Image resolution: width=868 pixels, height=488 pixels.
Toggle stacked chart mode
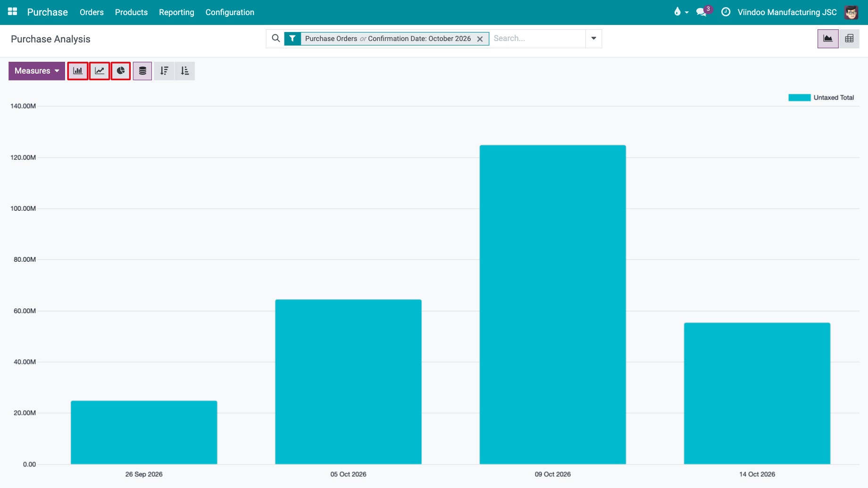(x=142, y=71)
